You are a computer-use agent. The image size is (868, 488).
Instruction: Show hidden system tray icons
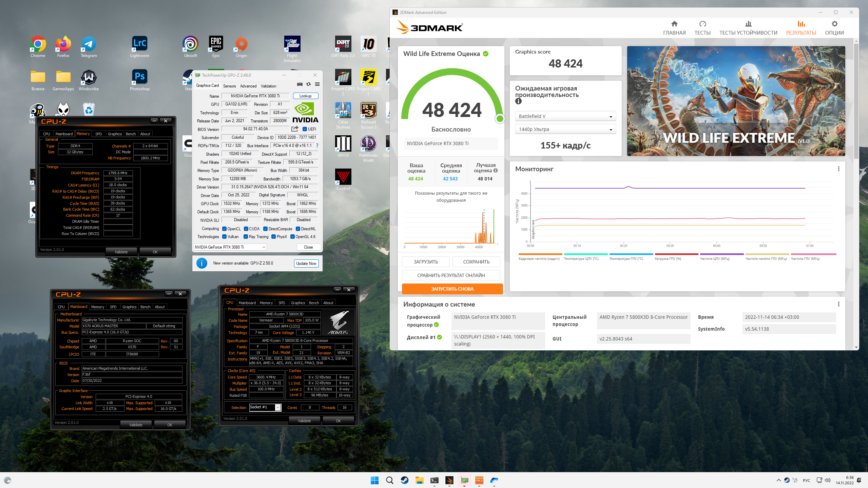click(x=778, y=480)
